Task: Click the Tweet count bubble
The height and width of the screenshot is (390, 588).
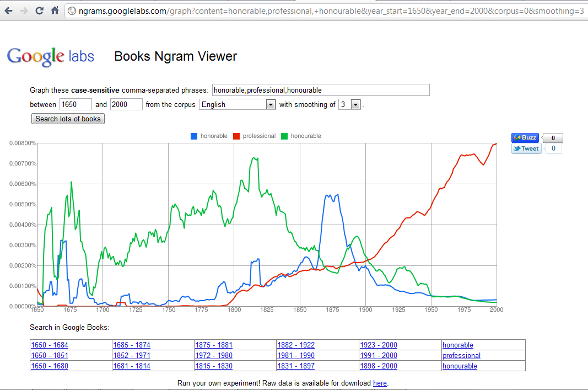Action: (x=553, y=148)
